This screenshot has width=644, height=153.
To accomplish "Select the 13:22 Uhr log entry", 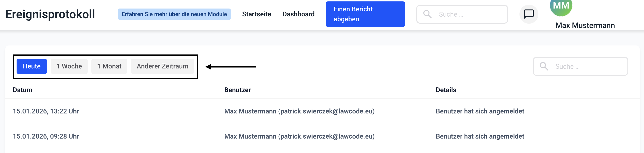I will coord(46,111).
